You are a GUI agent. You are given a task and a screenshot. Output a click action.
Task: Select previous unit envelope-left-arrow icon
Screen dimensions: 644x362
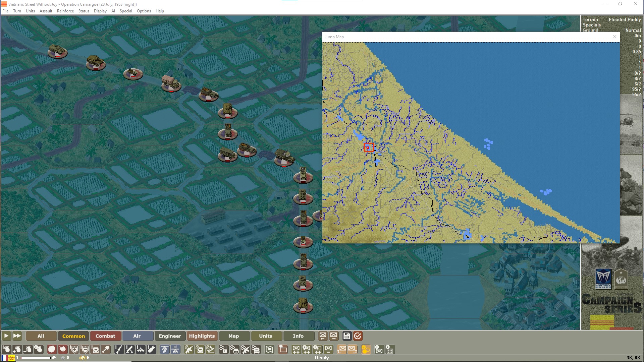[x=323, y=336]
